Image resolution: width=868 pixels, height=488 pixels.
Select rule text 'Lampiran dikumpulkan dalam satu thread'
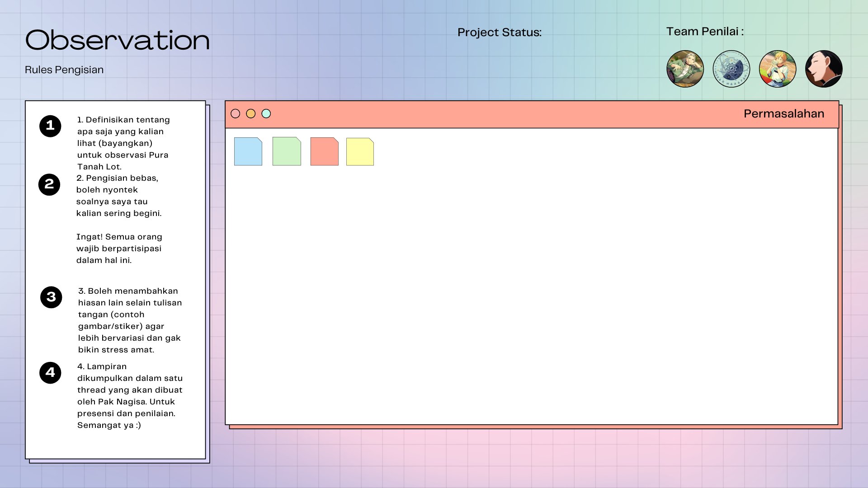130,396
